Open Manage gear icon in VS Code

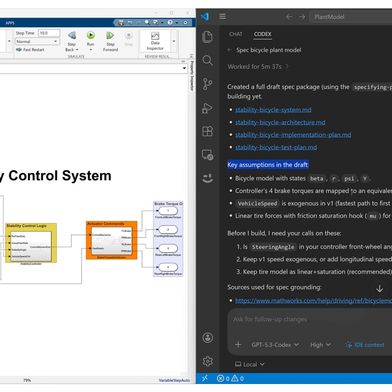[x=208, y=361]
